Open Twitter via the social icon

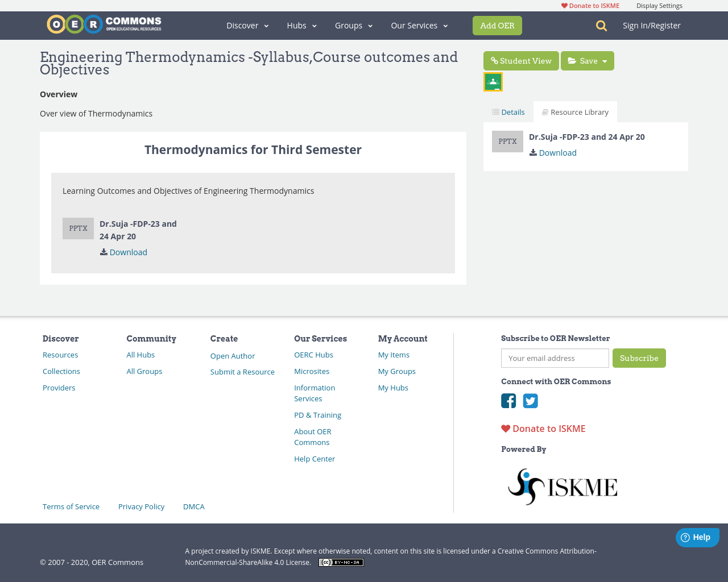tap(530, 401)
